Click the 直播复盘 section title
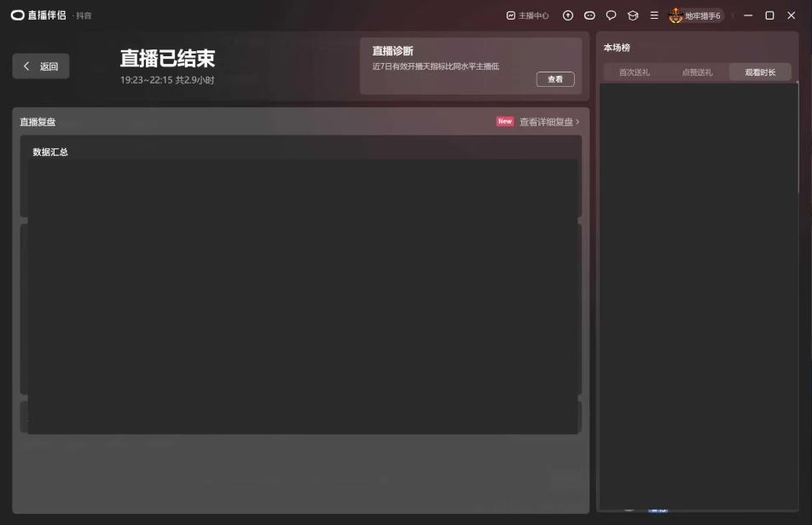 tap(38, 122)
